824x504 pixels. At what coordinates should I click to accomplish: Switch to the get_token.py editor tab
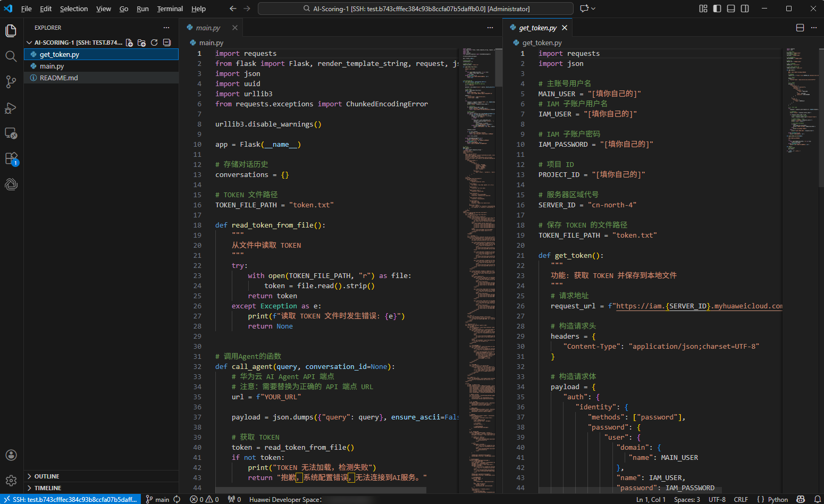[537, 28]
